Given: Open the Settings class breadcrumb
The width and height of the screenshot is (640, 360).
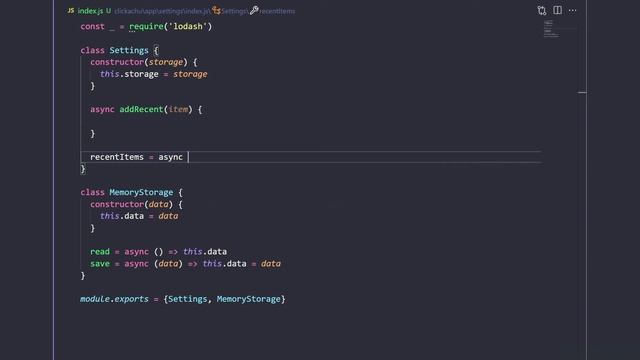Looking at the screenshot, I should click(229, 11).
